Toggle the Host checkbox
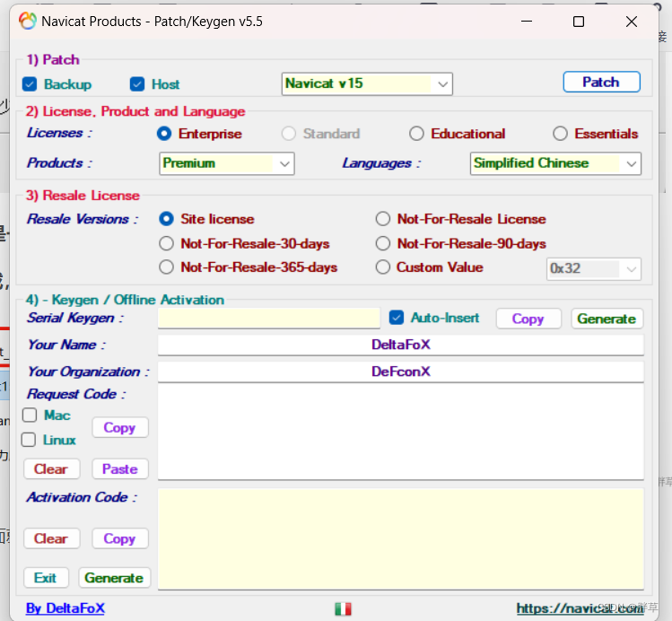The image size is (672, 621). [137, 84]
